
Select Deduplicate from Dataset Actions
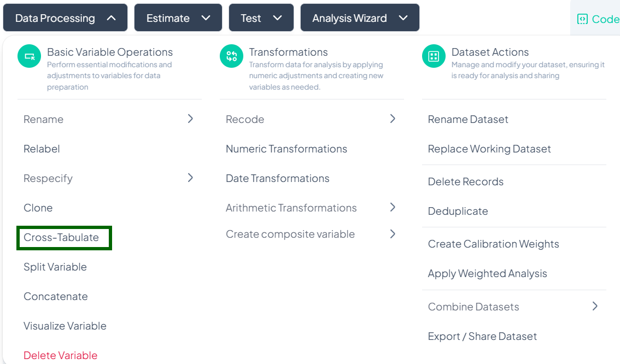[458, 211]
